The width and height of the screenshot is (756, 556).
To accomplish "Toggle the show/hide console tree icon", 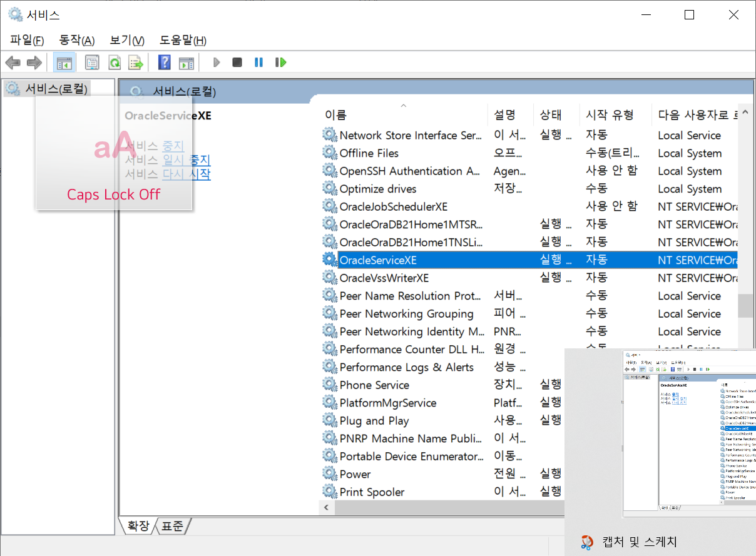I will (64, 63).
